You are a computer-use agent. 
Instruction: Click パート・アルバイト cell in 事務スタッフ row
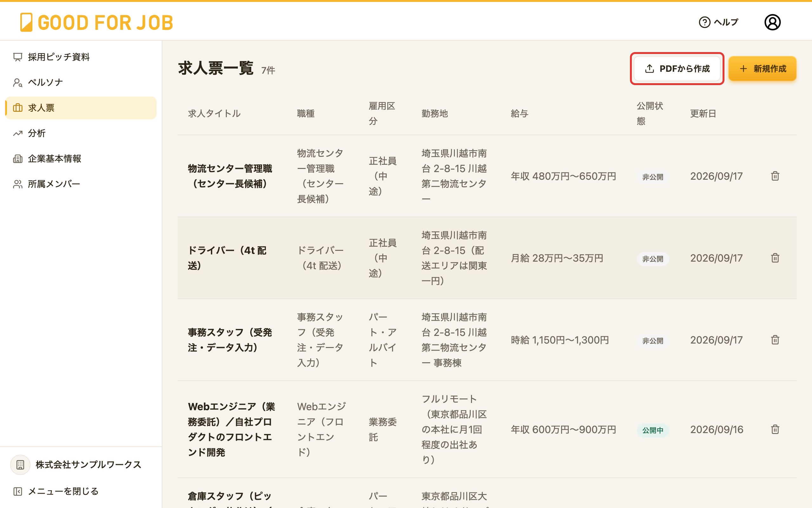[383, 340]
